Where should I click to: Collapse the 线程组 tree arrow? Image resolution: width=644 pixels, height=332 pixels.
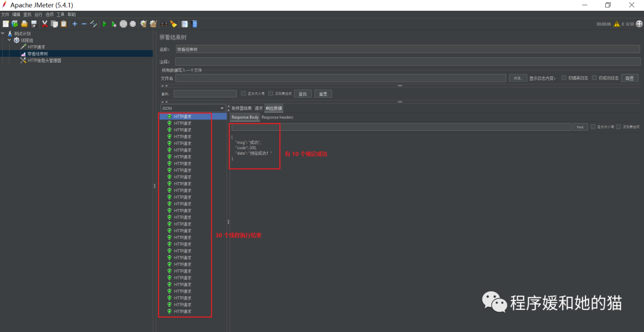pyautogui.click(x=9, y=40)
